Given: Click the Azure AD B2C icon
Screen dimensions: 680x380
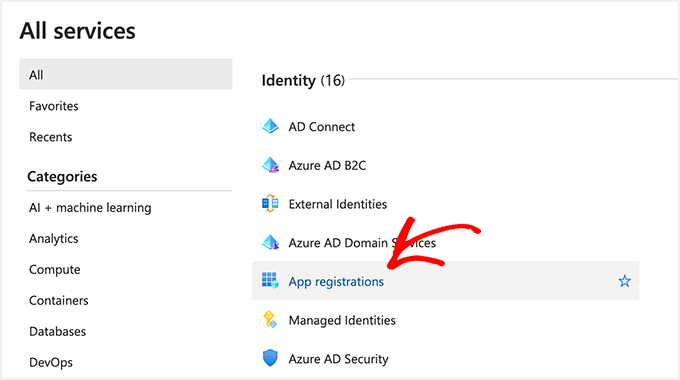Looking at the screenshot, I should 270,165.
